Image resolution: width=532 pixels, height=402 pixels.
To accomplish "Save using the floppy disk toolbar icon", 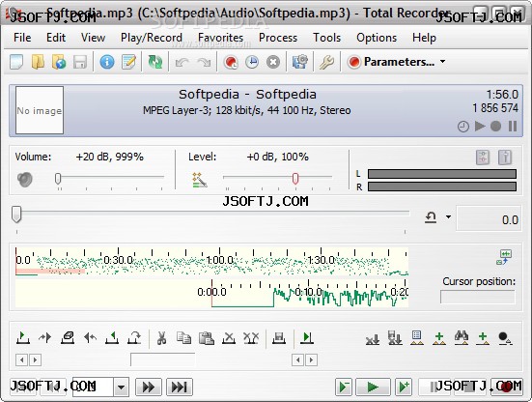I will [x=80, y=62].
